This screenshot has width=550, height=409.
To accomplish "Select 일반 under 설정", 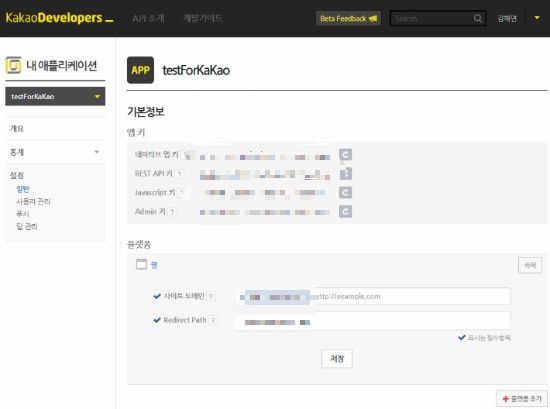I will pos(23,189).
